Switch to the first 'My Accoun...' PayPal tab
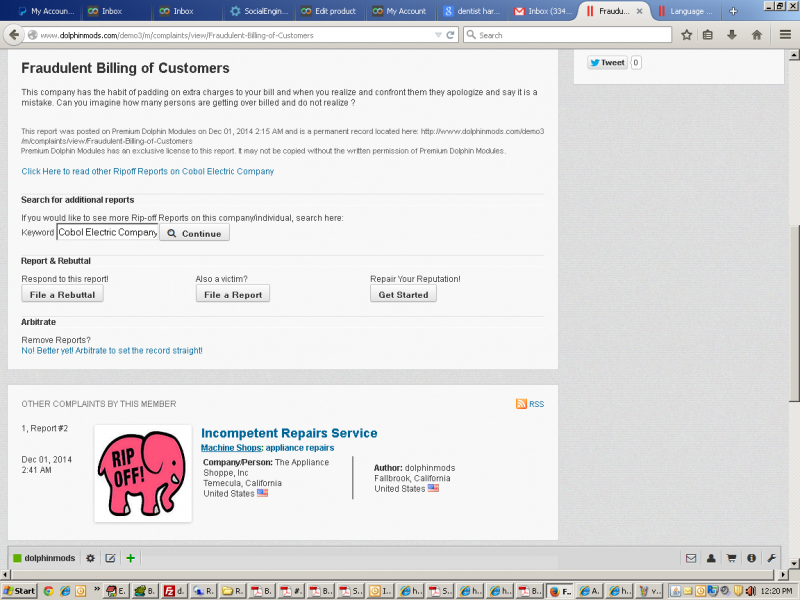The width and height of the screenshot is (800, 600). pos(46,11)
